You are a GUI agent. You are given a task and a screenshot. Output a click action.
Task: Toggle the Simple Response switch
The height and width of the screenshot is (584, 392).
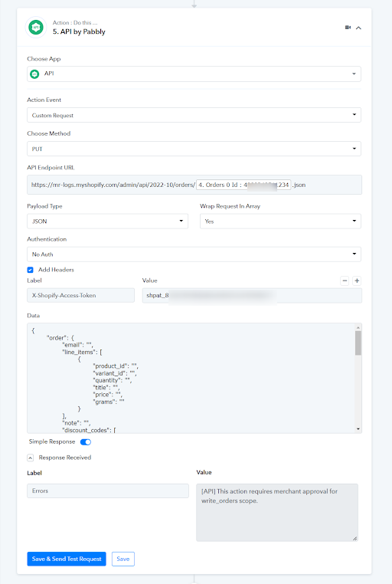86,442
